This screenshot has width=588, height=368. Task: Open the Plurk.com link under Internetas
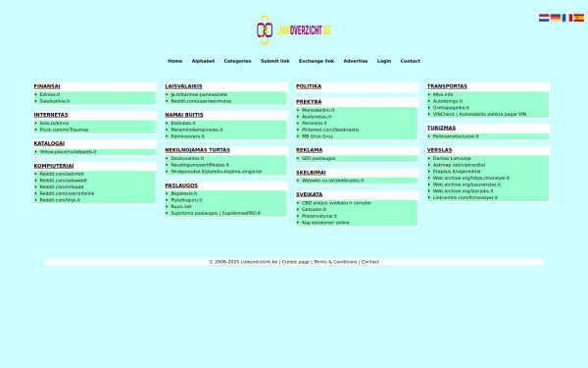(x=64, y=130)
